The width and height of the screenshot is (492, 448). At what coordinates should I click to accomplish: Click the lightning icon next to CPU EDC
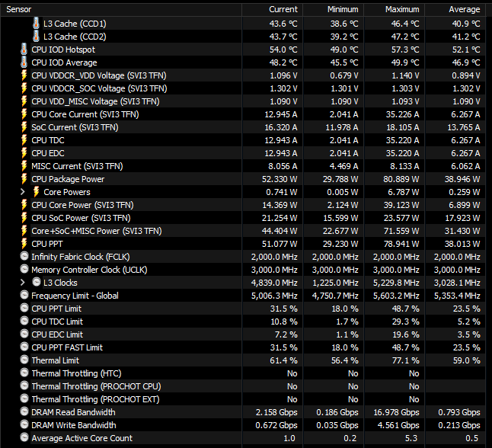24,153
